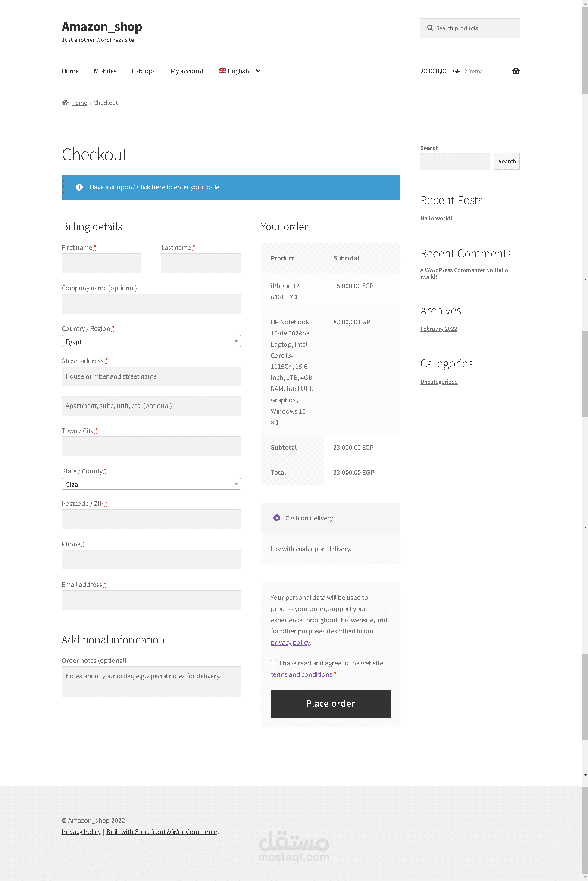Tick the terms and conditions checkbox
Screen dimensions: 588x881
(274, 663)
